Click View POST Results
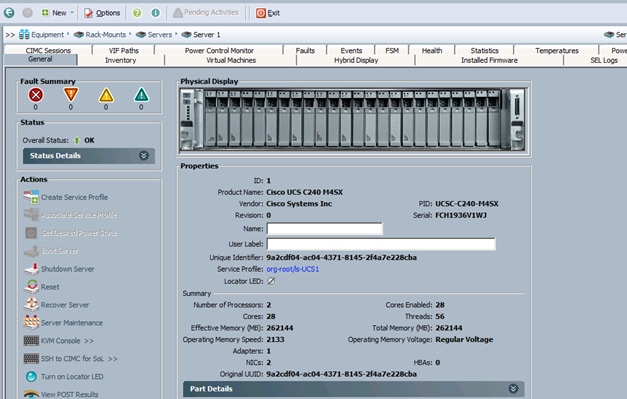This screenshot has width=627, height=399. coord(69,394)
